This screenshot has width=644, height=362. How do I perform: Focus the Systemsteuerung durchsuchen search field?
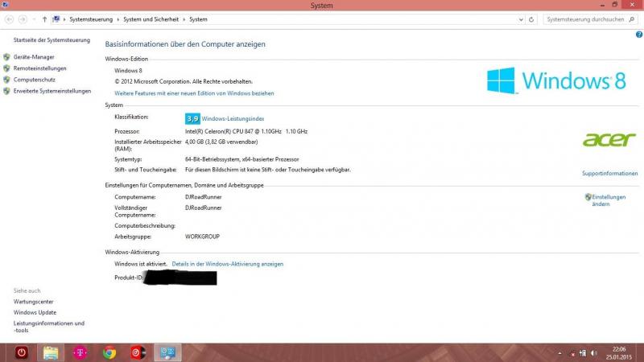tap(585, 19)
